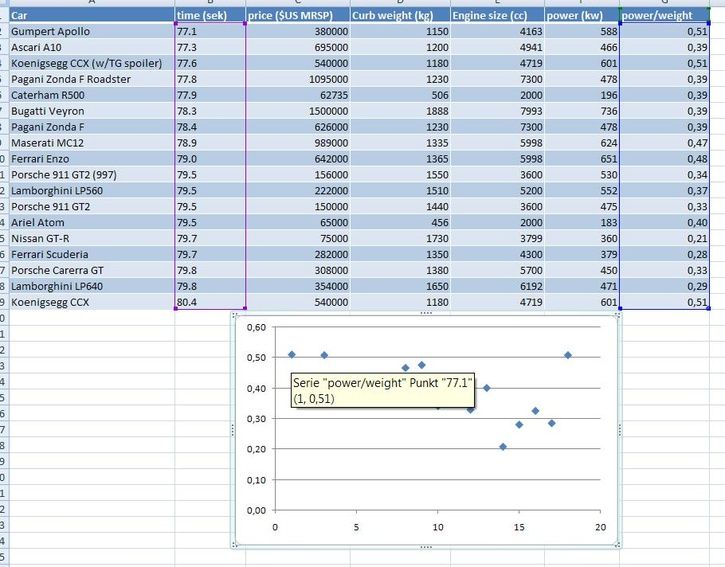Viewport: 725px width, 567px height.
Task: Select the Ariel Atom cell
Action: tap(90, 222)
